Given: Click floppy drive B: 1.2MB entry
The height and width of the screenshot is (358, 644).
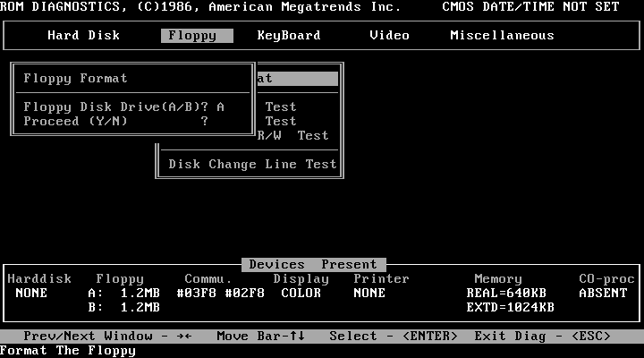Looking at the screenshot, I should [x=123, y=308].
